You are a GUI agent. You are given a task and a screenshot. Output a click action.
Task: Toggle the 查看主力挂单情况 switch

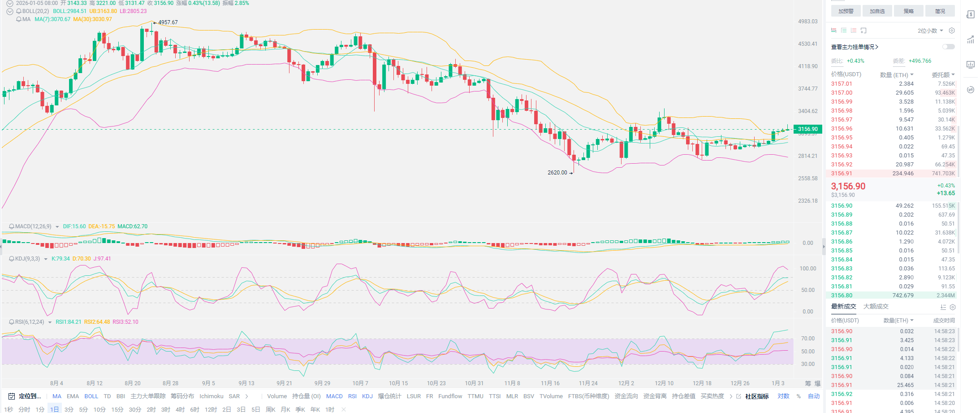click(x=948, y=47)
